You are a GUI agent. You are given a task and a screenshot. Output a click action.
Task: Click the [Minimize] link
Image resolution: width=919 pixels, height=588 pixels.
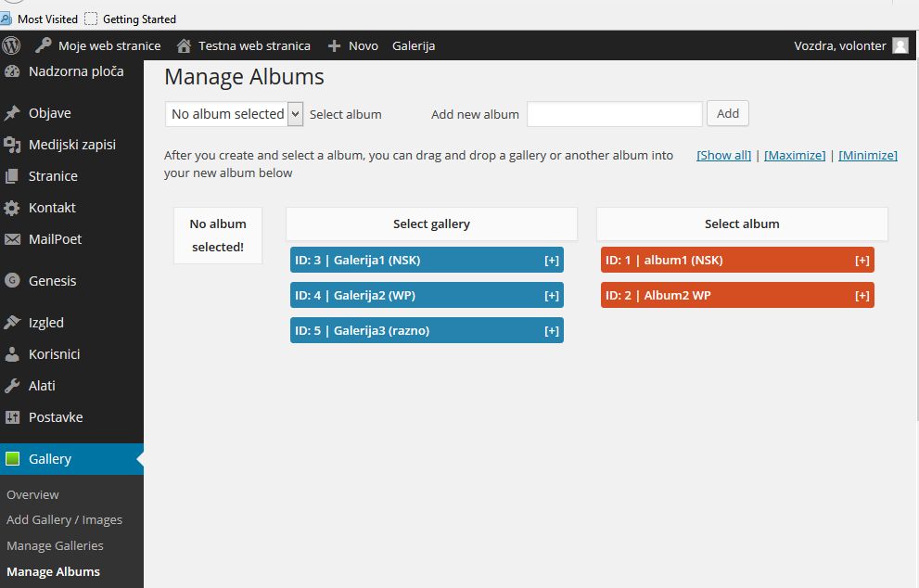coord(867,156)
